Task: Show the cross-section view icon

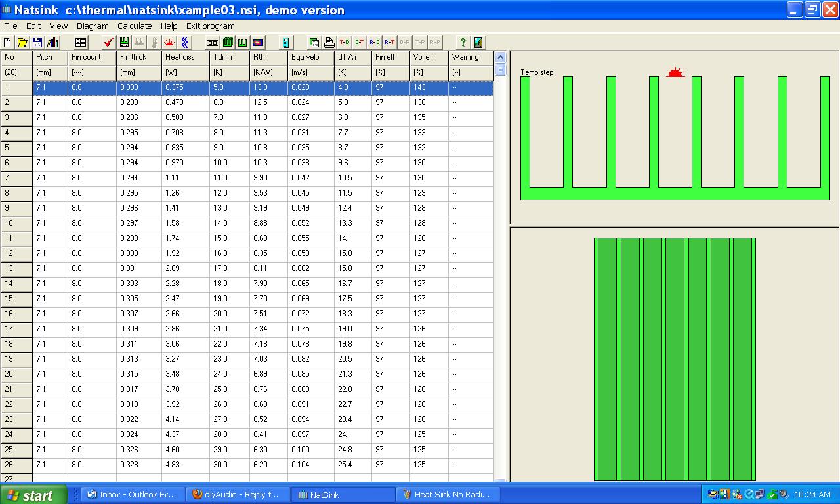Action: click(213, 43)
